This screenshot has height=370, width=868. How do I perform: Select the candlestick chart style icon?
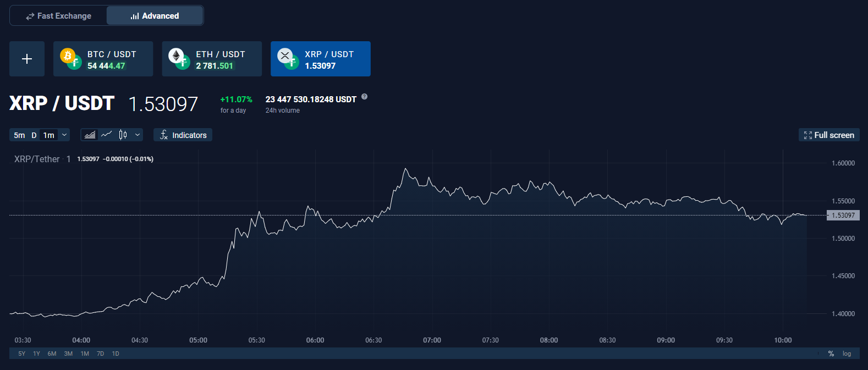(123, 135)
